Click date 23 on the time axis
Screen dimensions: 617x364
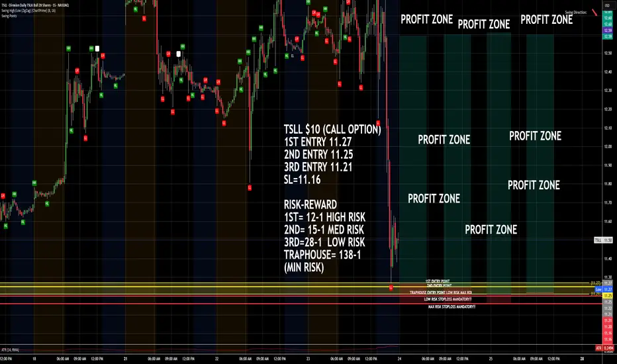tap(308, 359)
